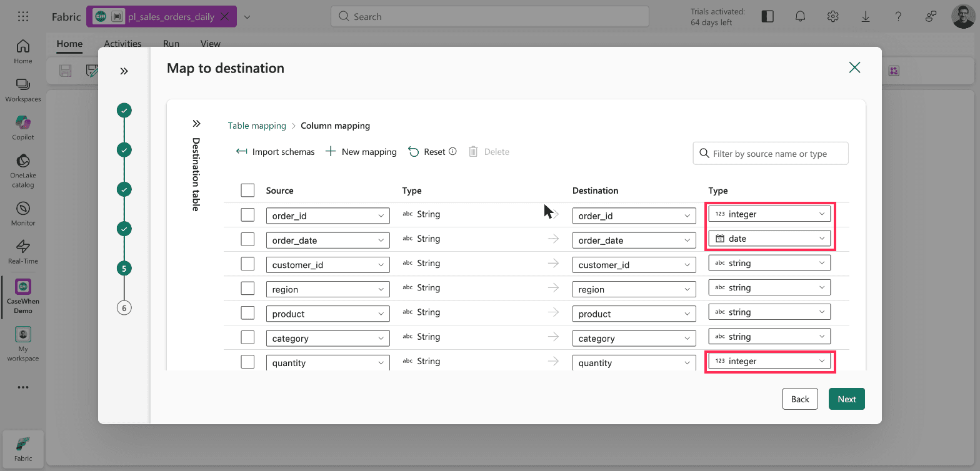Open customer_id destination dropdown
Screen dimensions: 980x471
pos(634,265)
